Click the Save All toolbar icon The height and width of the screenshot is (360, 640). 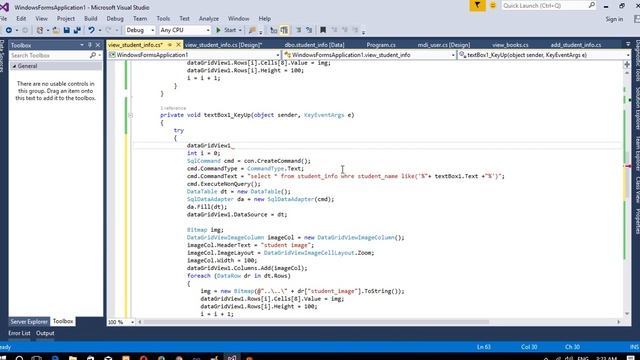(77, 30)
